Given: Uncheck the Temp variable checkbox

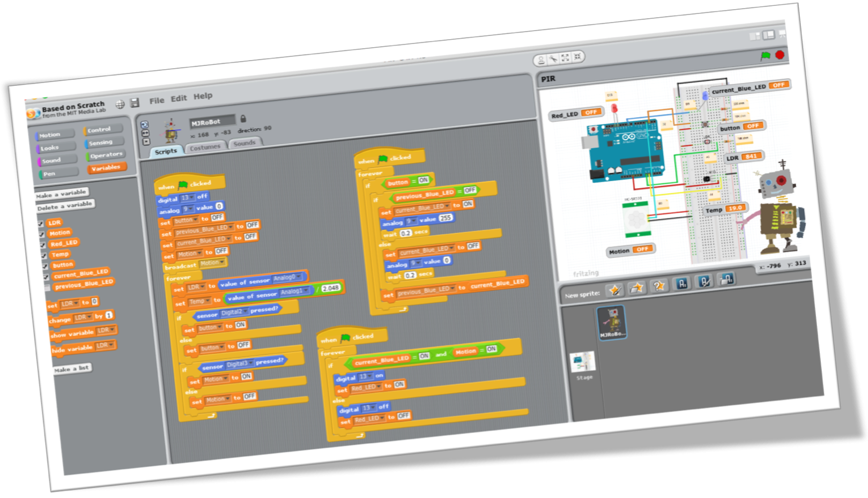Looking at the screenshot, I should [43, 256].
